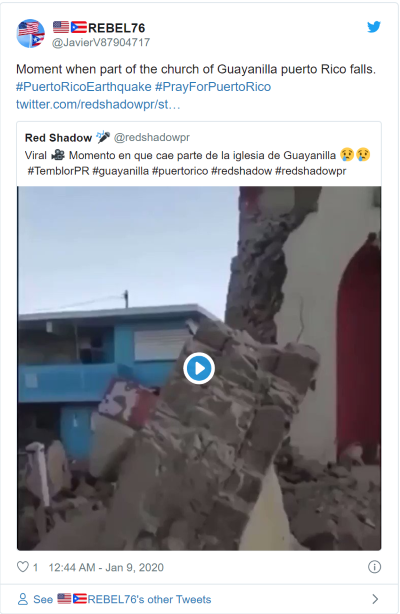Click the Twitter bird logo
400x614 pixels.
[x=374, y=27]
